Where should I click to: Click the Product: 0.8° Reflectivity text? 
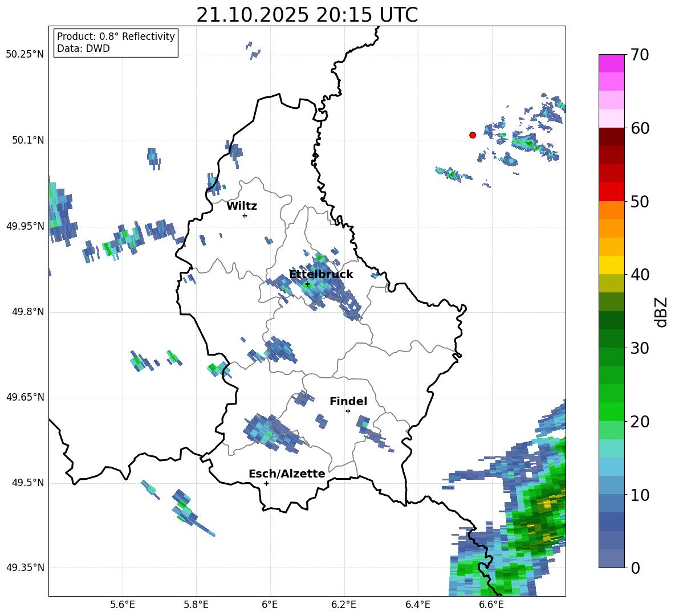coord(116,36)
